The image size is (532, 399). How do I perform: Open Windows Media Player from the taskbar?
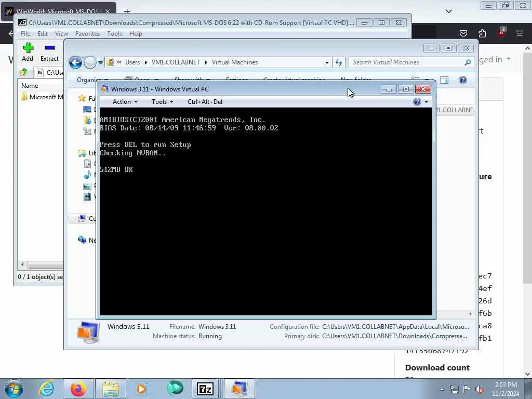click(142, 389)
